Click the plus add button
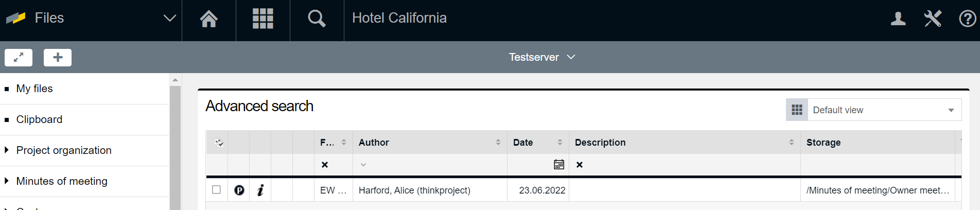The image size is (980, 210). point(58,58)
